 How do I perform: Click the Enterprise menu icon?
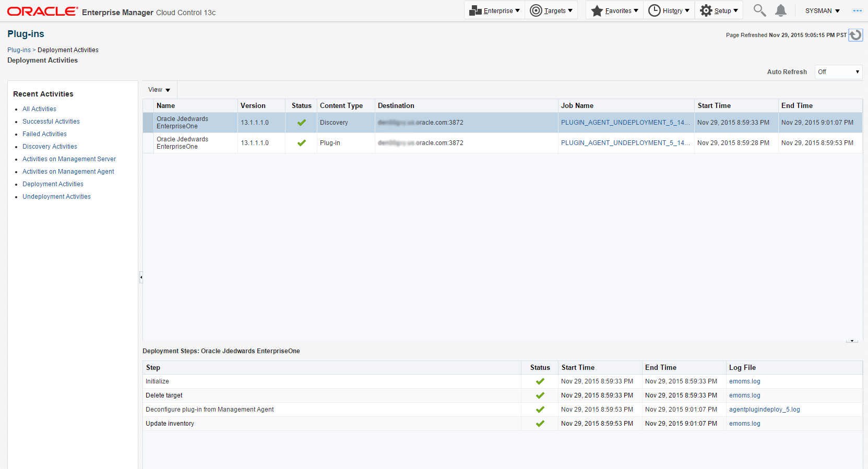pyautogui.click(x=475, y=10)
